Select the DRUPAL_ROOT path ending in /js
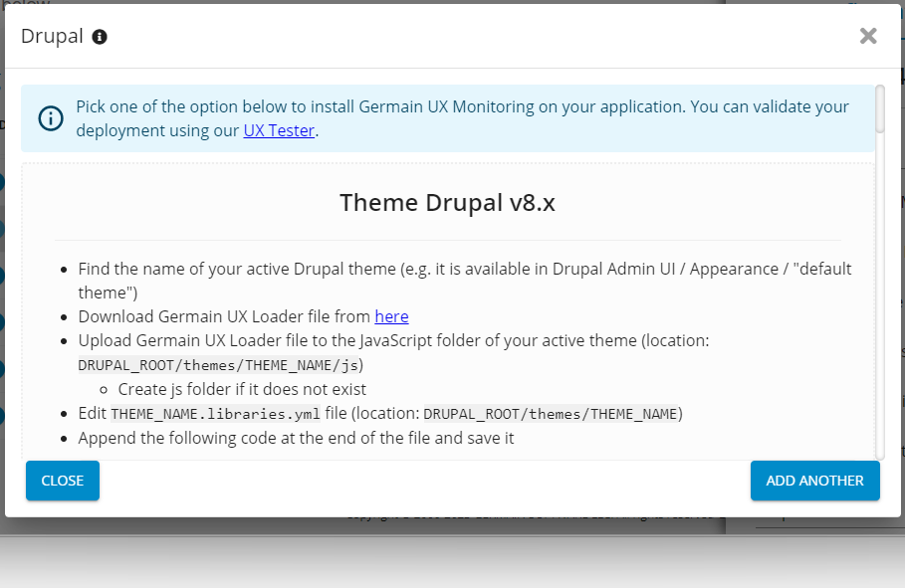Image resolution: width=905 pixels, height=588 pixels. point(219,365)
